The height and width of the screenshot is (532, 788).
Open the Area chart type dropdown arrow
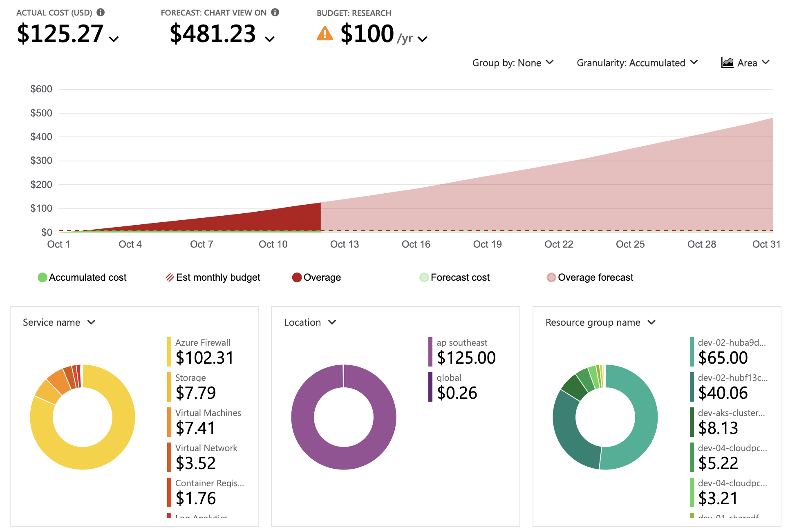[x=766, y=62]
